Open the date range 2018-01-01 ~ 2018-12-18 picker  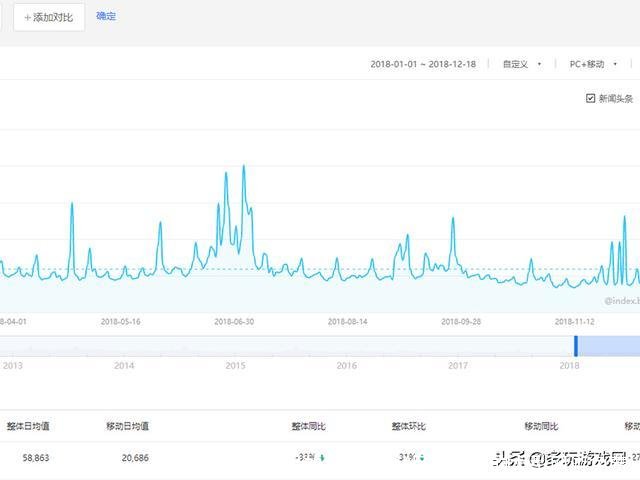click(423, 64)
